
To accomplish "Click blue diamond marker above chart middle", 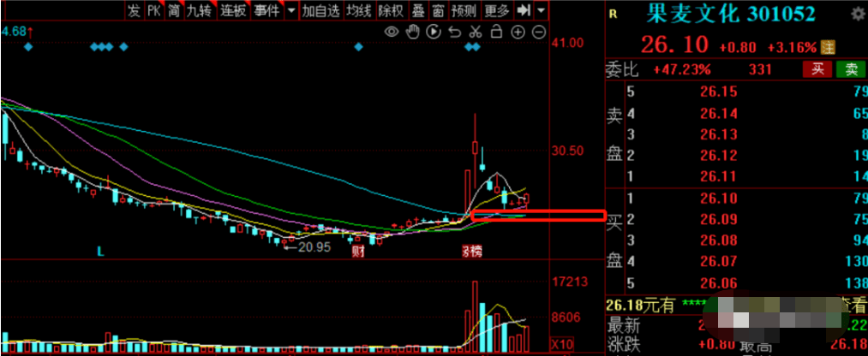I will point(359,47).
